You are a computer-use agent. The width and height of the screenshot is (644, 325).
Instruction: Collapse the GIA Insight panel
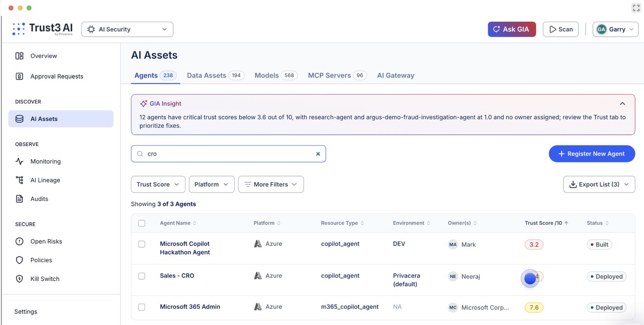(x=622, y=104)
